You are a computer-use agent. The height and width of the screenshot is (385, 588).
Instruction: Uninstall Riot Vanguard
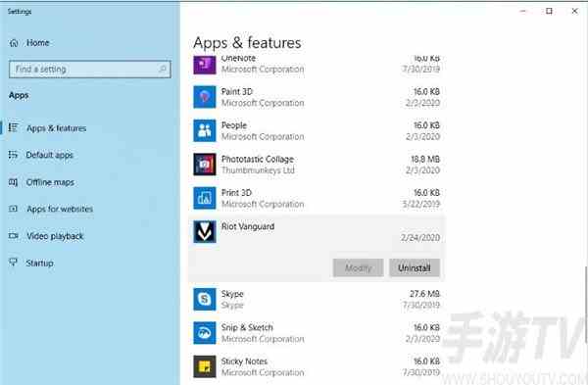tap(415, 267)
